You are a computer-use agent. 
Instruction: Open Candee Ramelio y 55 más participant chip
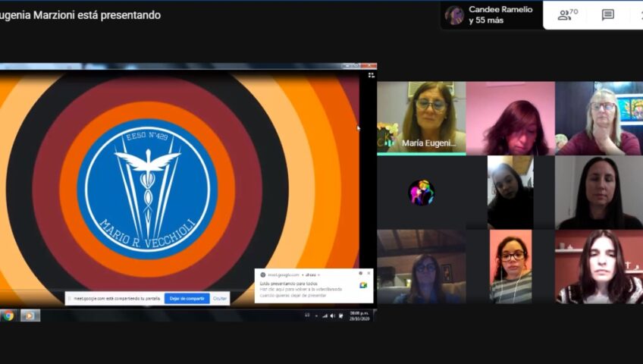491,14
